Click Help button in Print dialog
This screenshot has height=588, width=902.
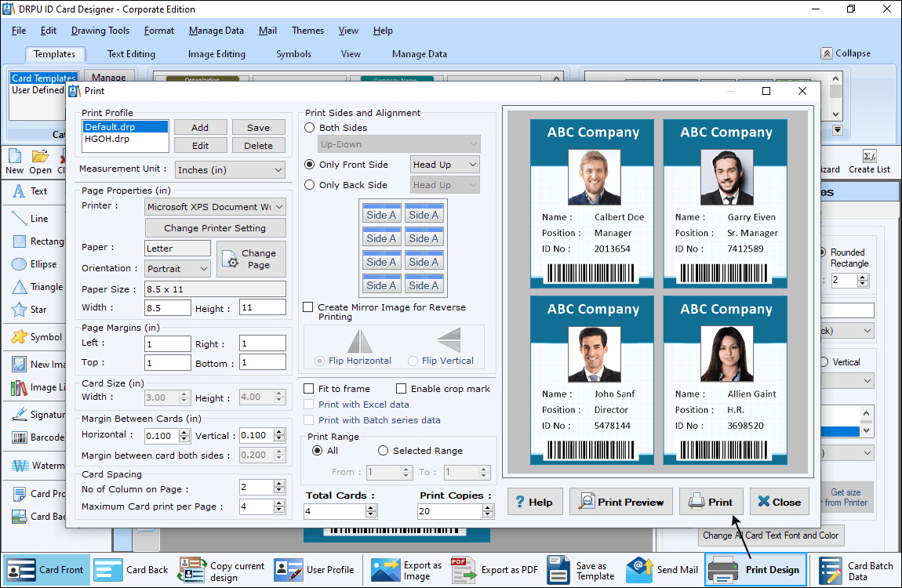point(535,502)
